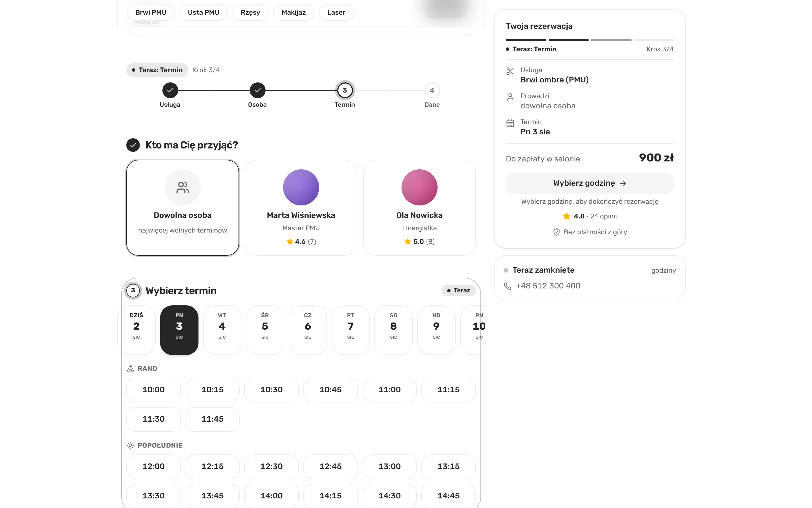Image resolution: width=812 pixels, height=508 pixels.
Task: Pick the 14:15 time slot
Action: point(330,496)
